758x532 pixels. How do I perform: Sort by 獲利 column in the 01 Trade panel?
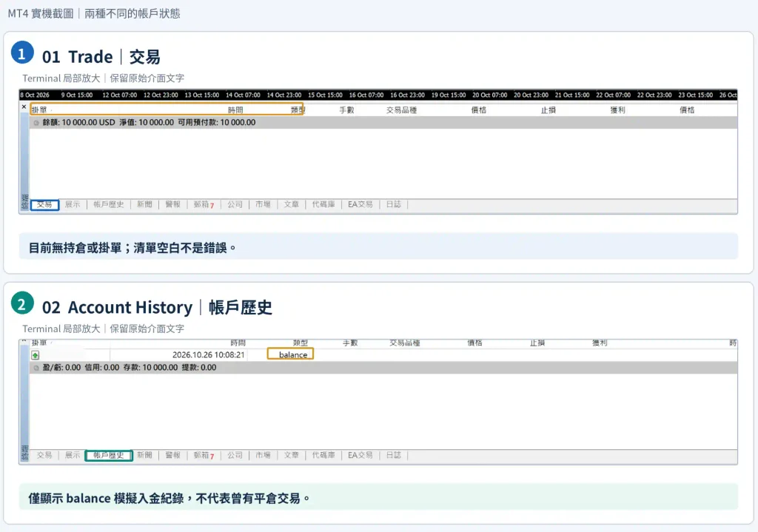click(x=617, y=110)
